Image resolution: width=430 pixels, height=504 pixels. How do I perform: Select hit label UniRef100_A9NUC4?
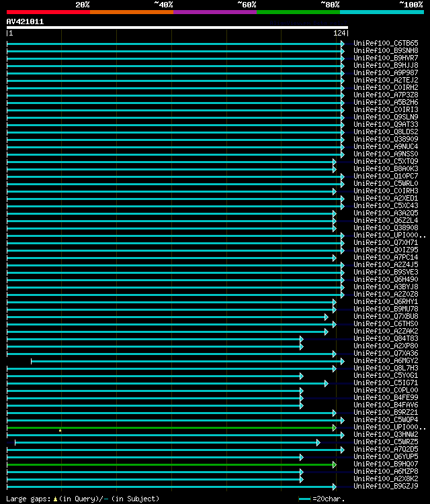coord(386,146)
